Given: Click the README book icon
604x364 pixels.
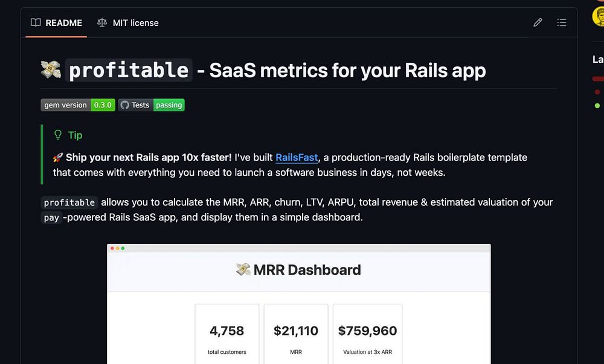Looking at the screenshot, I should [x=36, y=23].
